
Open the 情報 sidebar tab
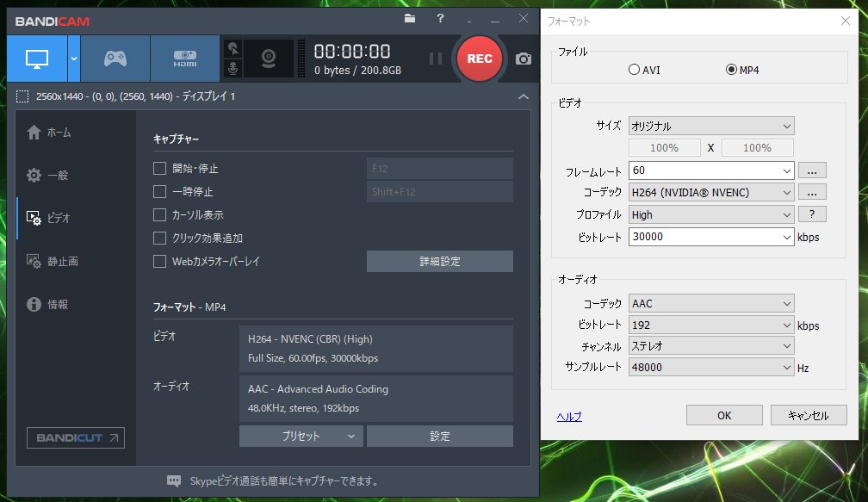click(x=47, y=305)
